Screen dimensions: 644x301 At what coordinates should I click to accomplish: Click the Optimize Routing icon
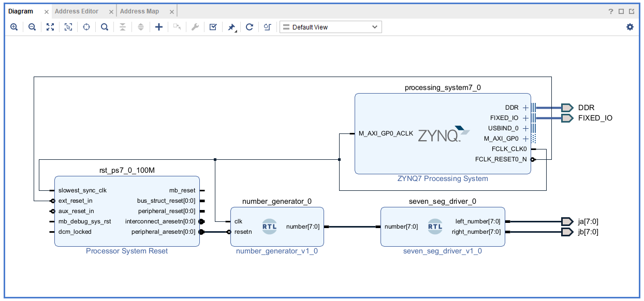[x=268, y=27]
